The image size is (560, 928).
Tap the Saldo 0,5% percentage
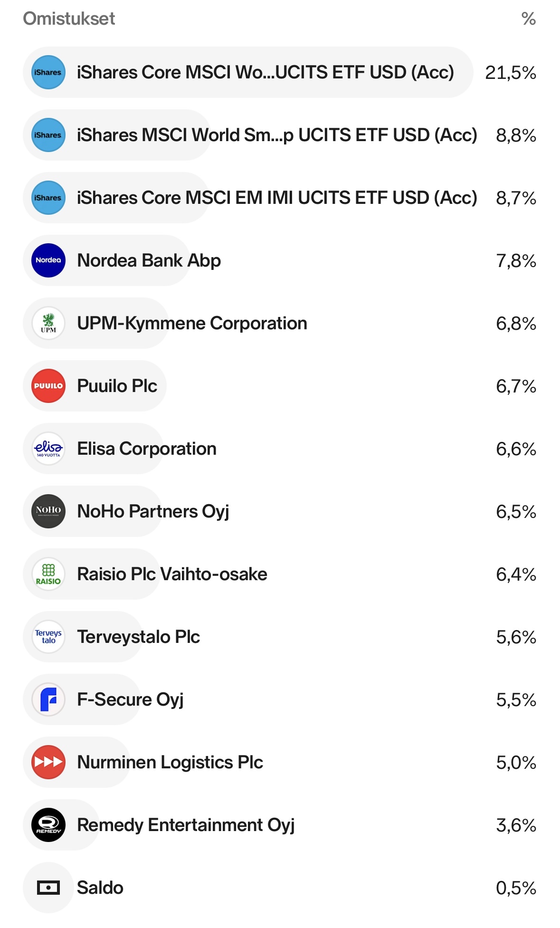point(516,888)
